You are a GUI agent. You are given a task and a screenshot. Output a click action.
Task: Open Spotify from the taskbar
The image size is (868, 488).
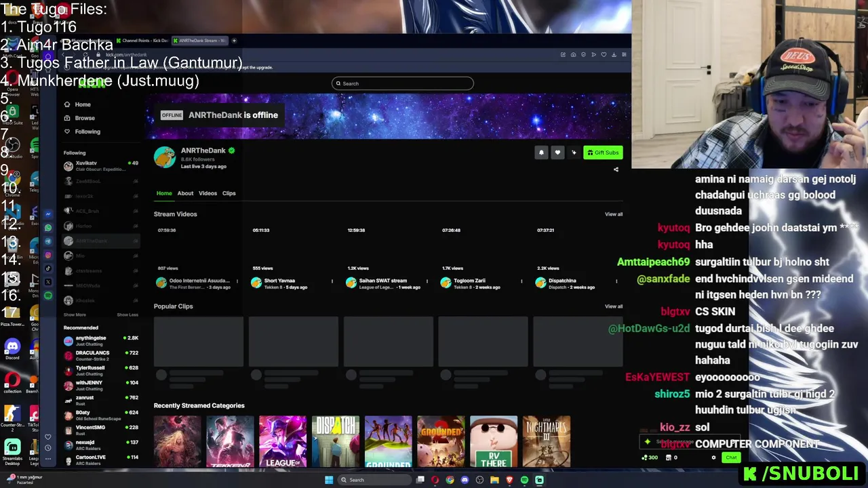click(524, 480)
